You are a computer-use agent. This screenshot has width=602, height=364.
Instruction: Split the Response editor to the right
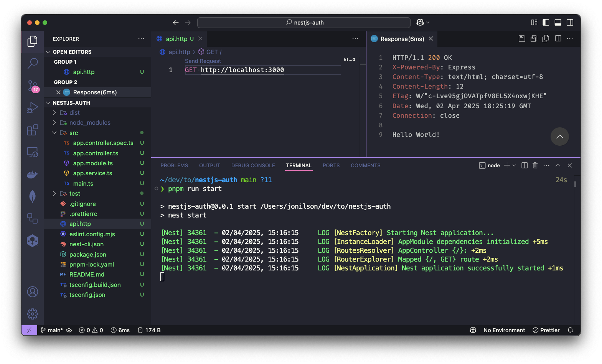(x=558, y=38)
